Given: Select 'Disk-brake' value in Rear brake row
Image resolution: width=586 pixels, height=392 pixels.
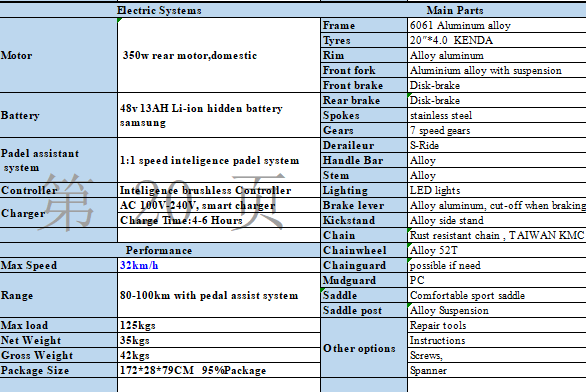Looking at the screenshot, I should click(497, 100).
